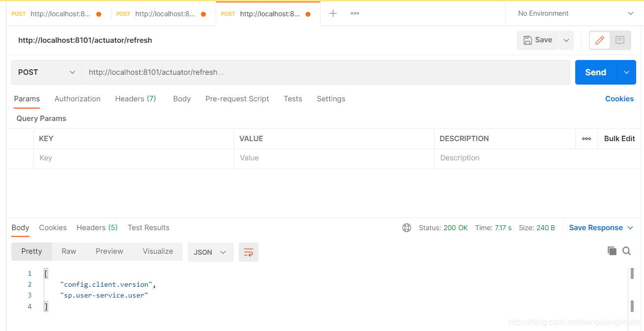Click Bulk Edit in params table
The height and width of the screenshot is (331, 644).
(619, 139)
